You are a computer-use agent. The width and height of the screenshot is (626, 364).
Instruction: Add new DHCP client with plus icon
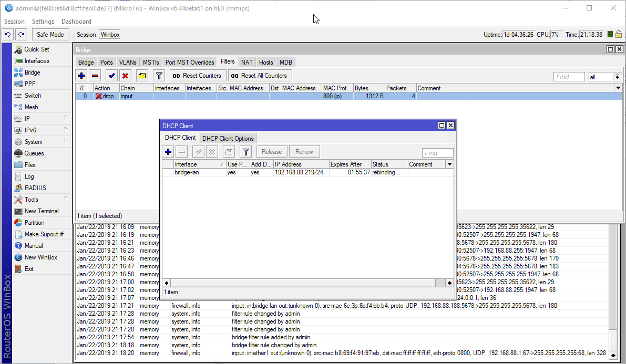click(x=168, y=152)
